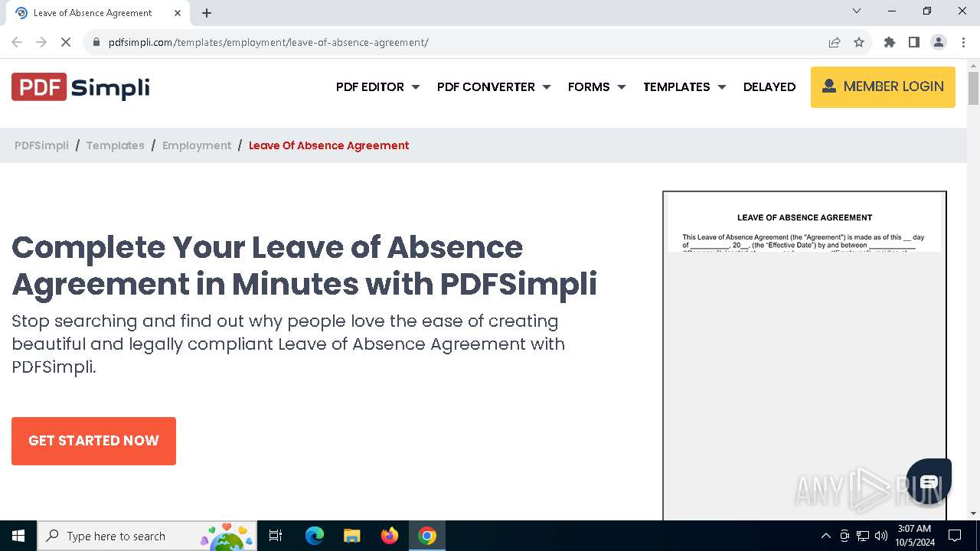The height and width of the screenshot is (551, 980).
Task: Click the MEMBER LOGIN button
Action: click(x=883, y=87)
